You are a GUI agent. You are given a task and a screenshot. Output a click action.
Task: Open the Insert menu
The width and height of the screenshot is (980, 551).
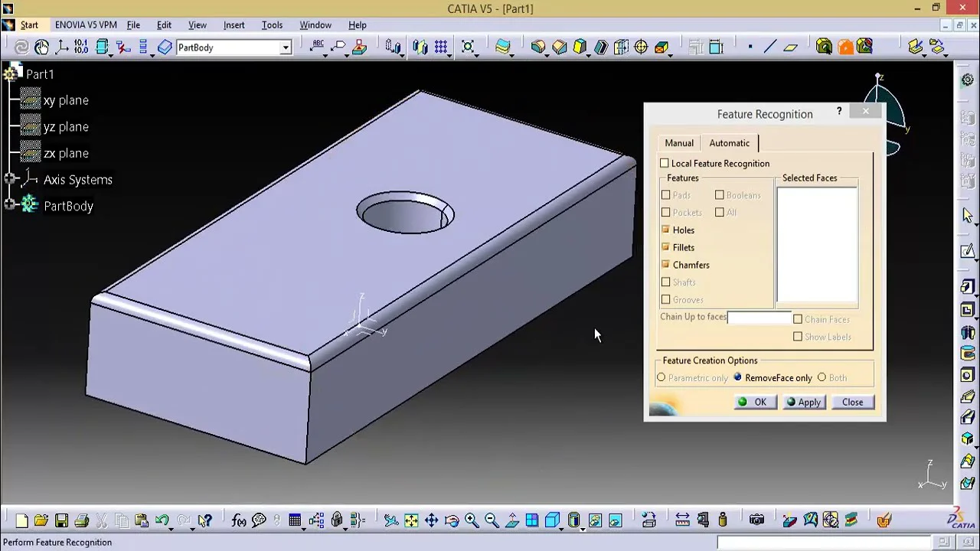[234, 24]
